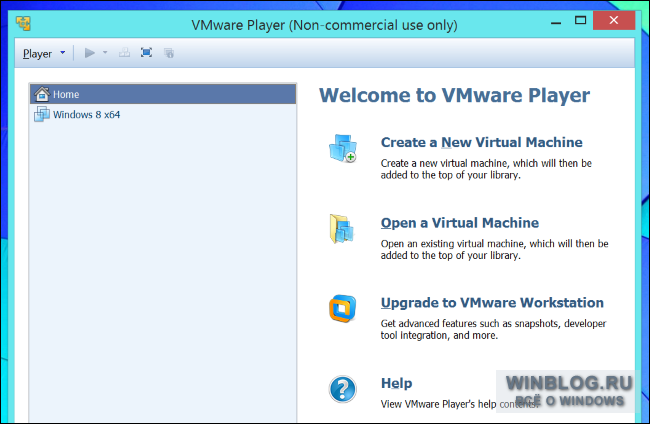Click the 'View VMware Player's help' description
The height and width of the screenshot is (424, 650).
click(x=459, y=404)
